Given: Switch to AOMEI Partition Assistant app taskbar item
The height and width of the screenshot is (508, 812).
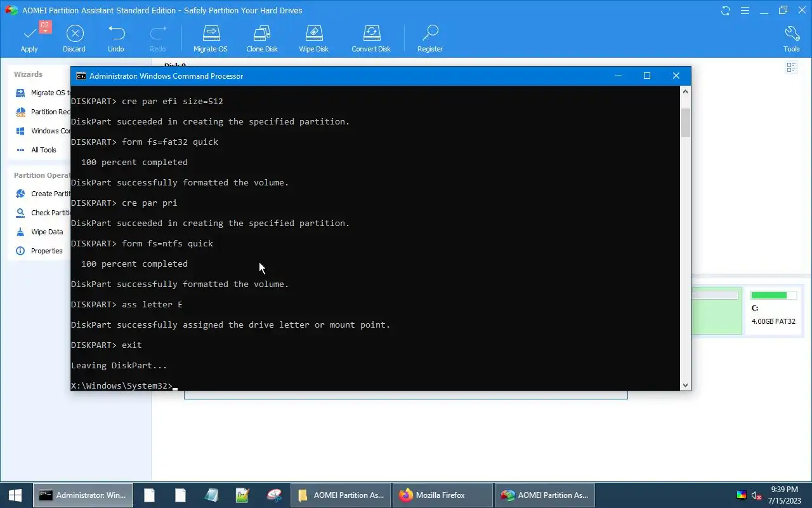Looking at the screenshot, I should coord(545,495).
